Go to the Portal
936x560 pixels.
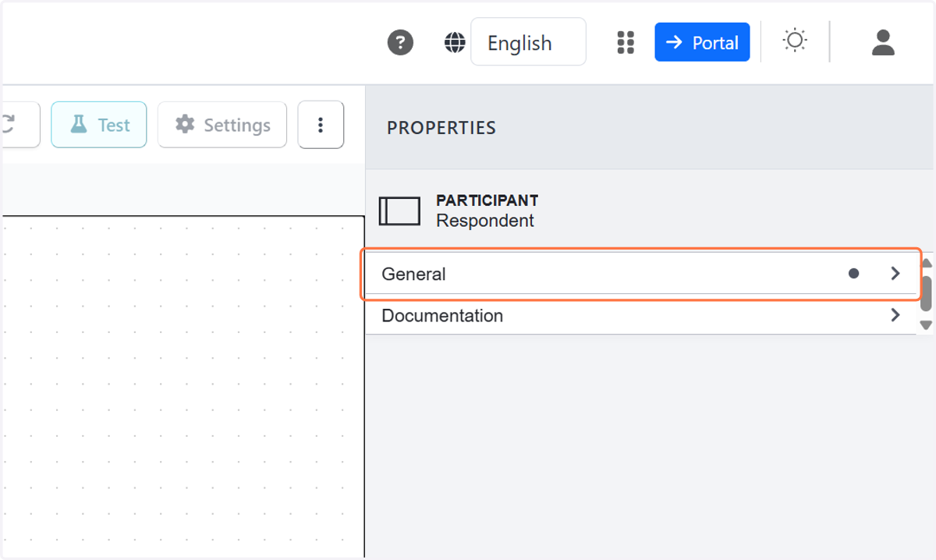click(702, 42)
